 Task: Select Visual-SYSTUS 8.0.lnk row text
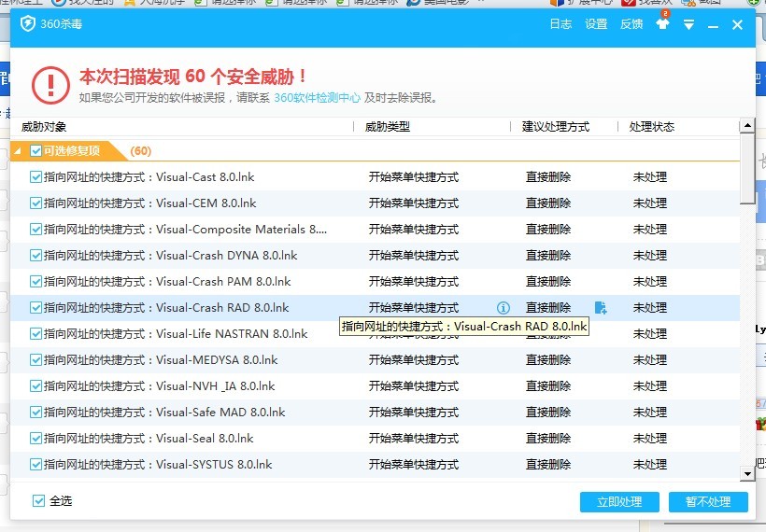[158, 464]
